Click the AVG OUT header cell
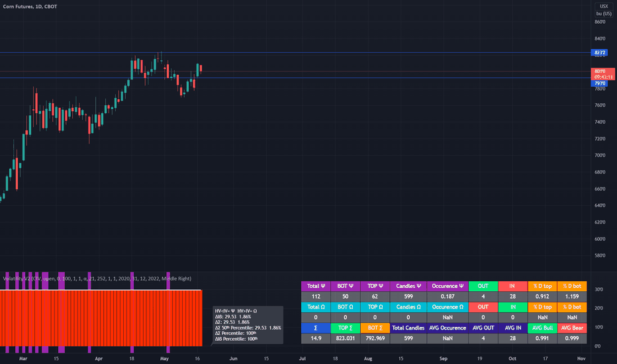Image resolution: width=617 pixels, height=364 pixels. [x=483, y=328]
